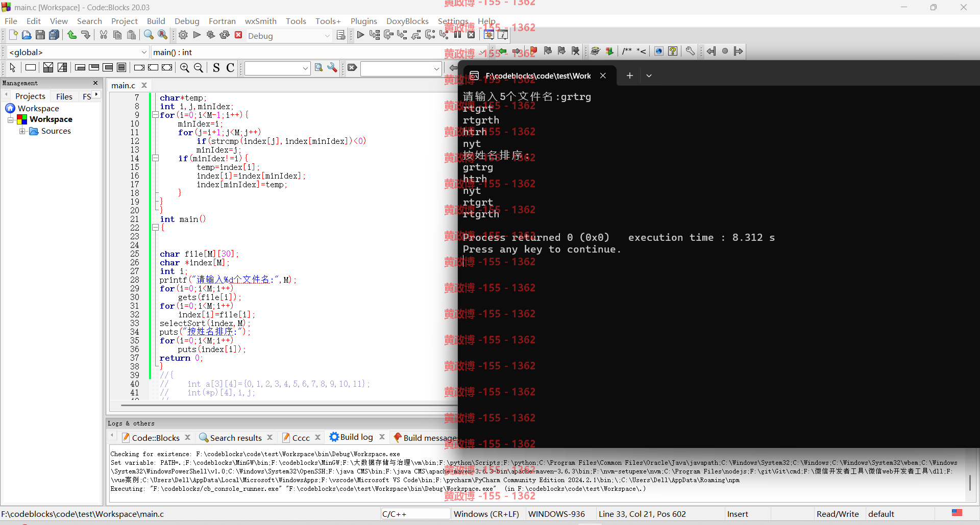This screenshot has height=525, width=980.
Task: Toggle bookmark with red flag icon
Action: [x=533, y=51]
